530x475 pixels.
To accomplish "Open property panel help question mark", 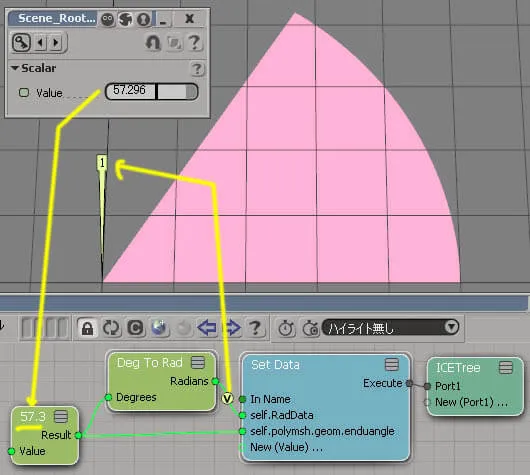I will 194,43.
